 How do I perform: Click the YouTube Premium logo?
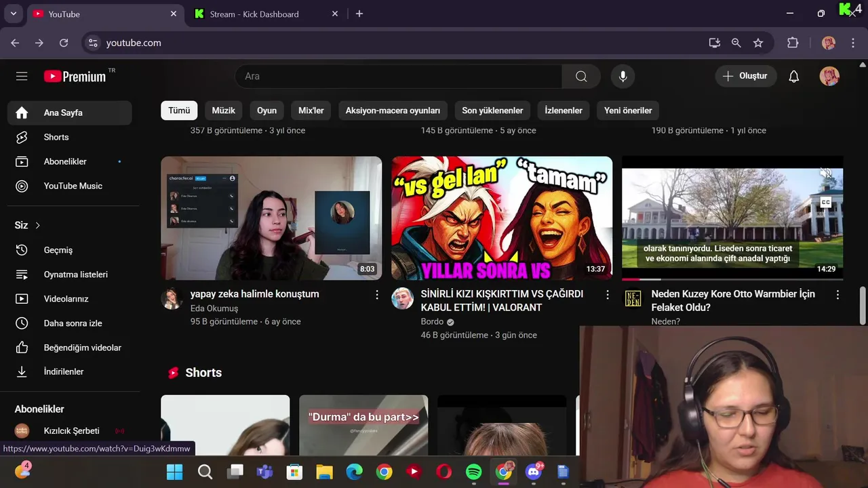pos(75,77)
